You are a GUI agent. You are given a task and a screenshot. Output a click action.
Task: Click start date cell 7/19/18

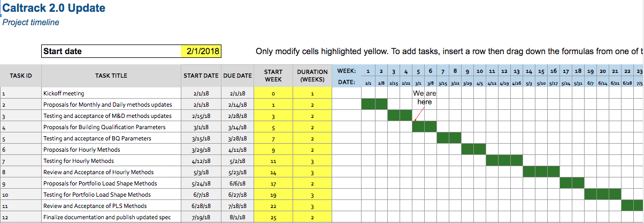click(x=201, y=217)
